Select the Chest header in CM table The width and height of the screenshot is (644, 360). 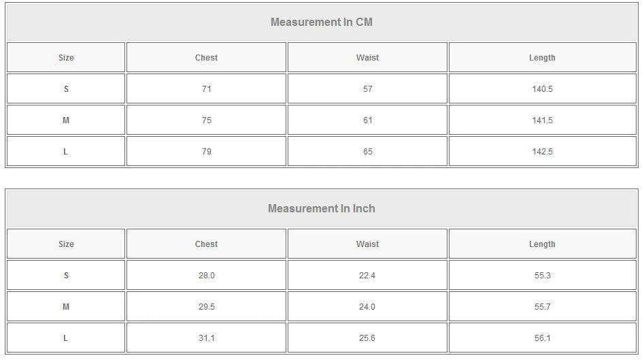click(206, 58)
